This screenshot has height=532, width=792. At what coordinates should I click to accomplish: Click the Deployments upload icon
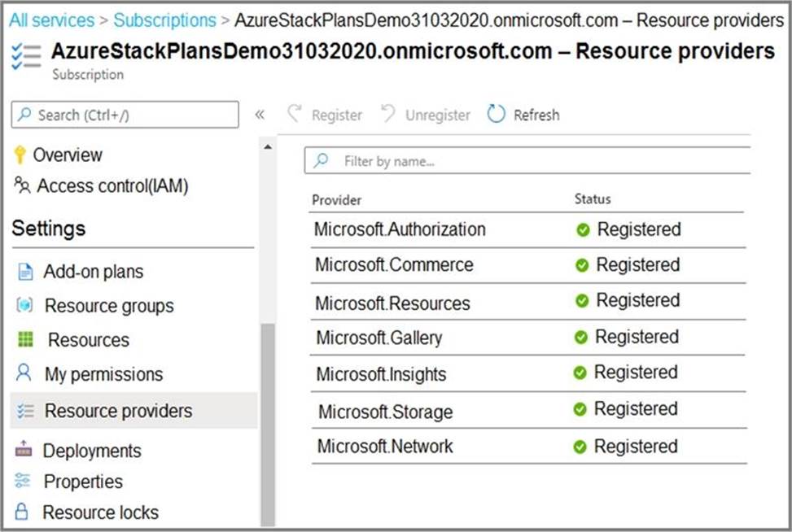tap(24, 448)
